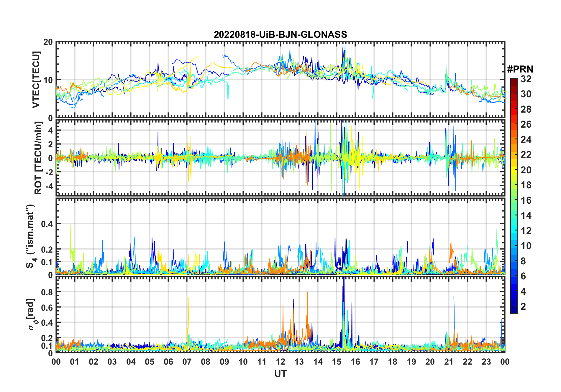The height and width of the screenshot is (392, 561).
Task: Select the sigma-phi [rad] axis label
Action: [31, 314]
